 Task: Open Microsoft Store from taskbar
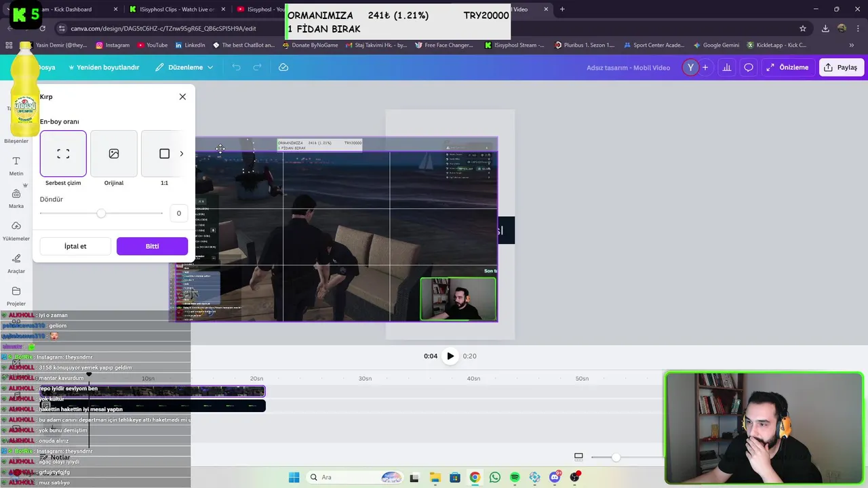click(455, 477)
